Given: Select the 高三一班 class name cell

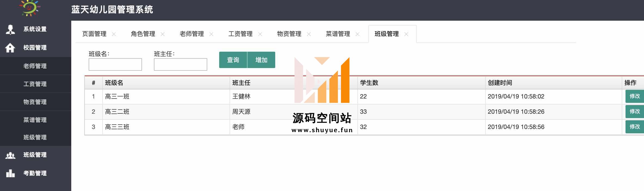Looking at the screenshot, I should click(x=117, y=97).
